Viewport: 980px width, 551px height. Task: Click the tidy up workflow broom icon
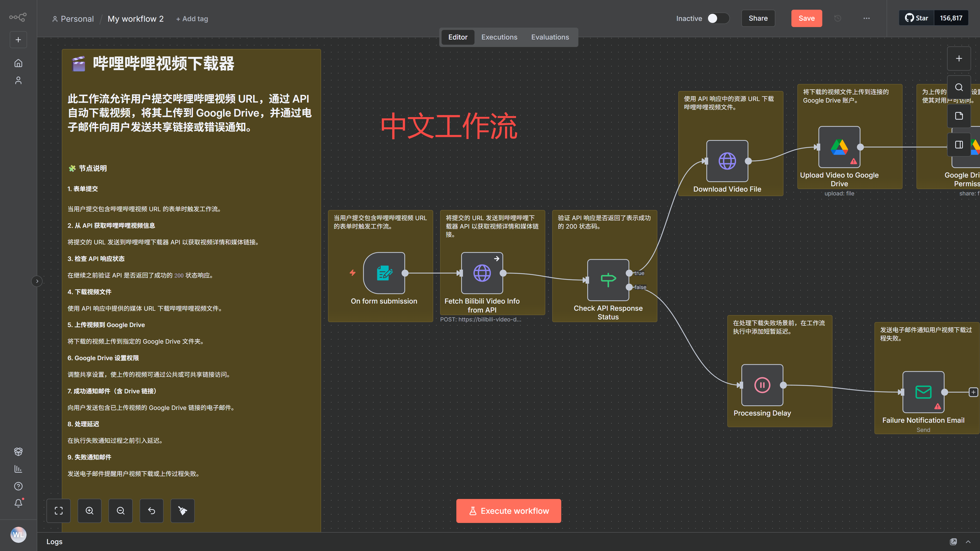coord(183,511)
